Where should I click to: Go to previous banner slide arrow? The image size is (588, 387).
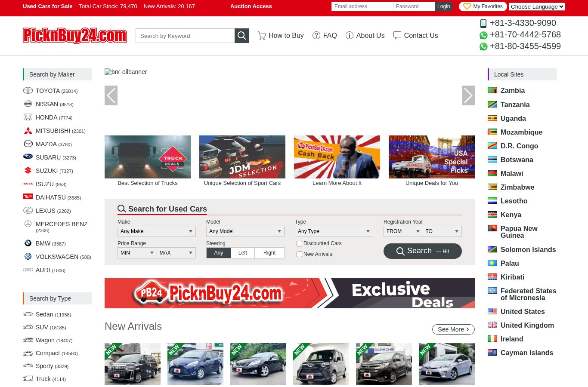(x=111, y=95)
